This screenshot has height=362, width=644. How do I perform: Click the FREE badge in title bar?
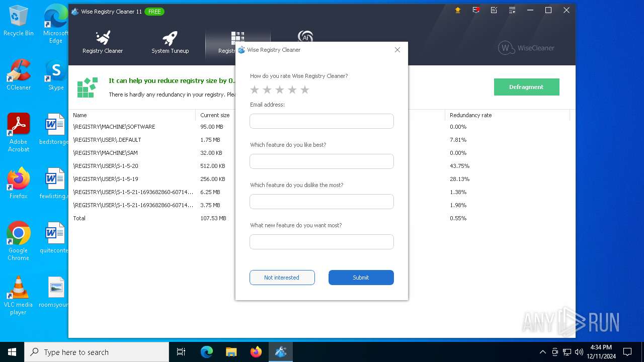[154, 11]
